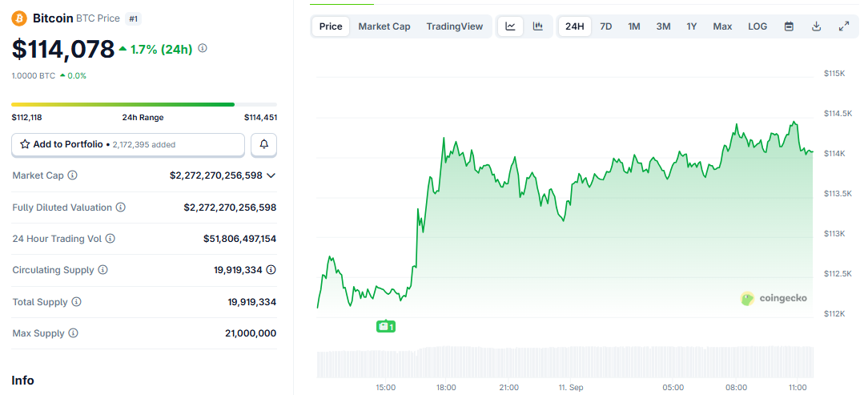The width and height of the screenshot is (868, 395).
Task: Click the 24h Range progress bar
Action: (144, 104)
